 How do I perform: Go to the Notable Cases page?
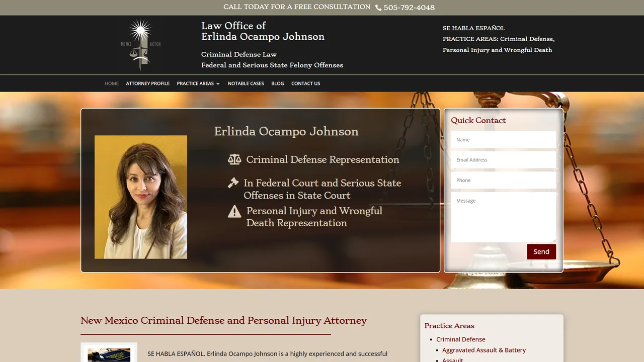tap(246, 83)
